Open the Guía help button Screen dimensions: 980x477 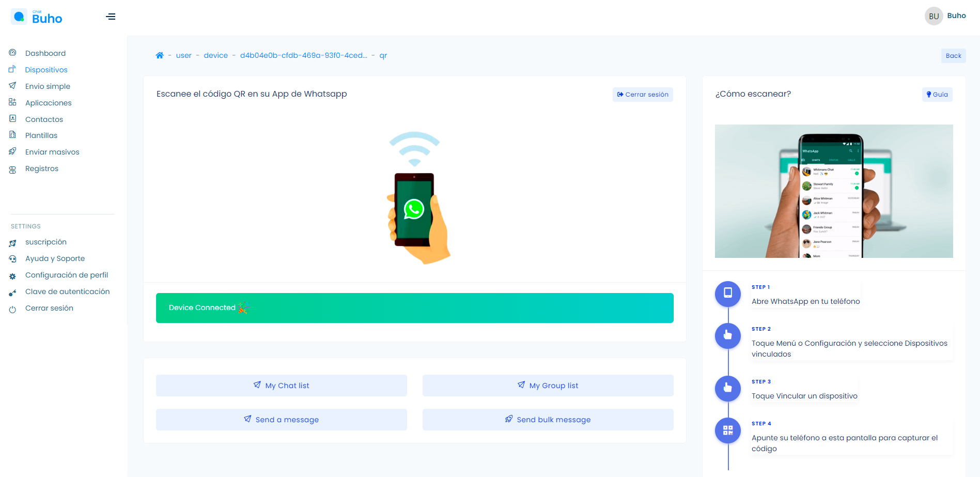point(937,95)
